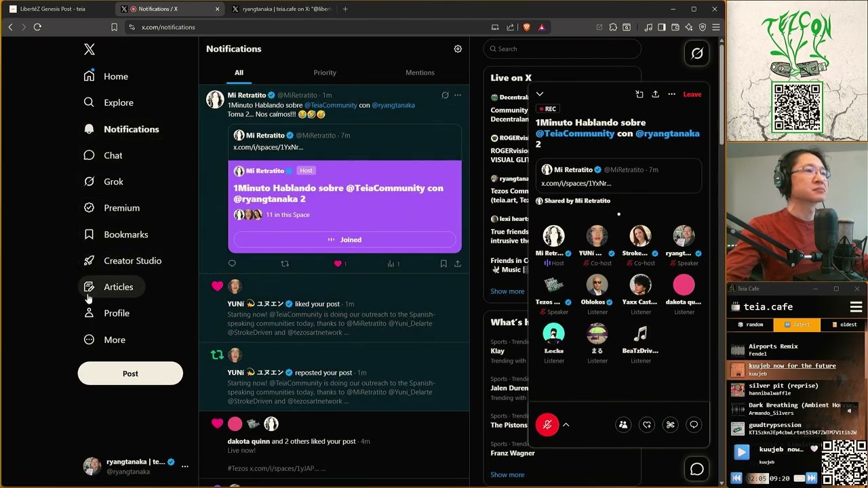The height and width of the screenshot is (488, 868).
Task: Open Brave Rewards triangle icon
Action: 541,27
